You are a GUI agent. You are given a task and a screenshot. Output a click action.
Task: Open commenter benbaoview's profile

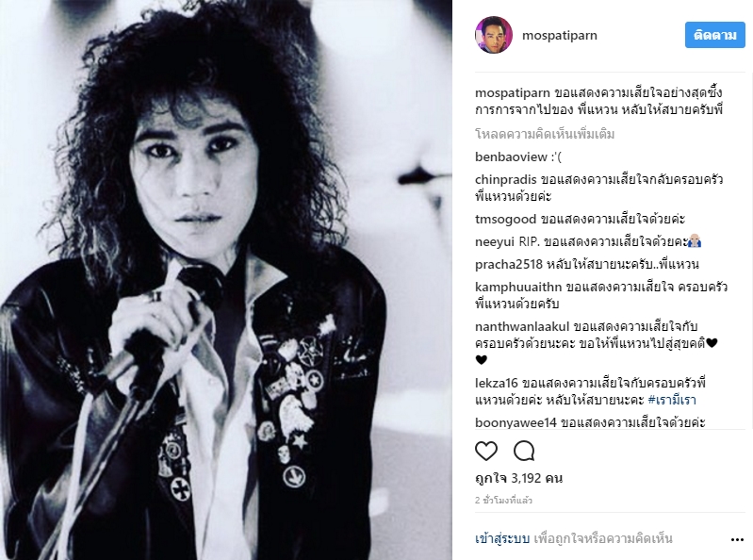pos(511,156)
